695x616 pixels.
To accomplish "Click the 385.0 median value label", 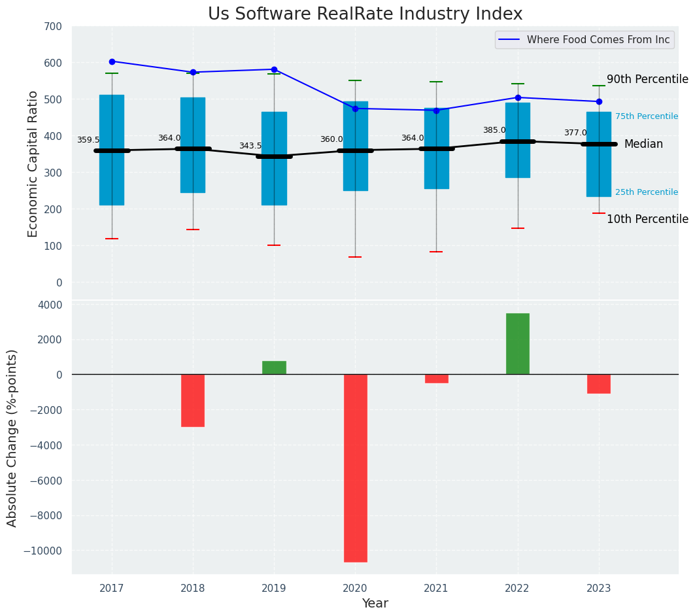I will (494, 131).
